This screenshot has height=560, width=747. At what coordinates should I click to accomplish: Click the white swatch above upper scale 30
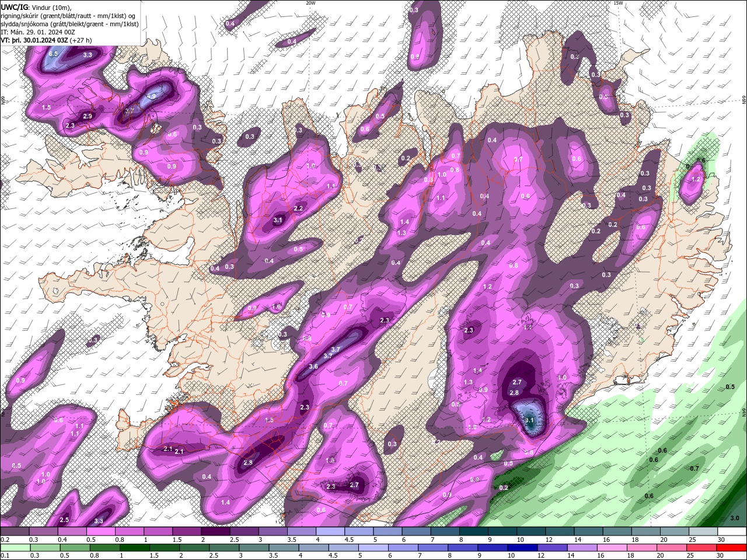[732, 531]
